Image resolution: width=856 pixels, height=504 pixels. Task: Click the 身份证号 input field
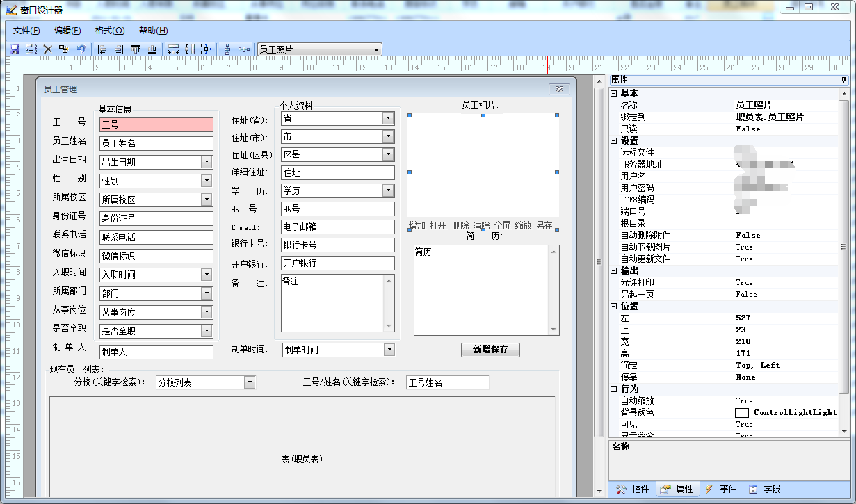(x=156, y=218)
